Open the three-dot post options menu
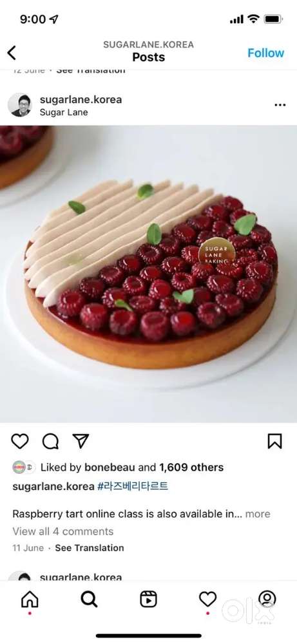This screenshot has width=297, height=644. click(x=280, y=105)
